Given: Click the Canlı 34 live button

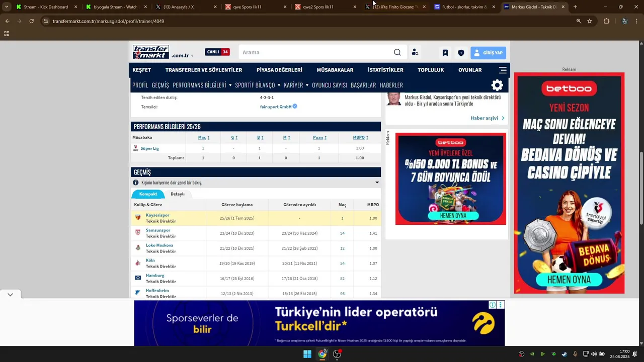Looking at the screenshot, I should (x=217, y=52).
